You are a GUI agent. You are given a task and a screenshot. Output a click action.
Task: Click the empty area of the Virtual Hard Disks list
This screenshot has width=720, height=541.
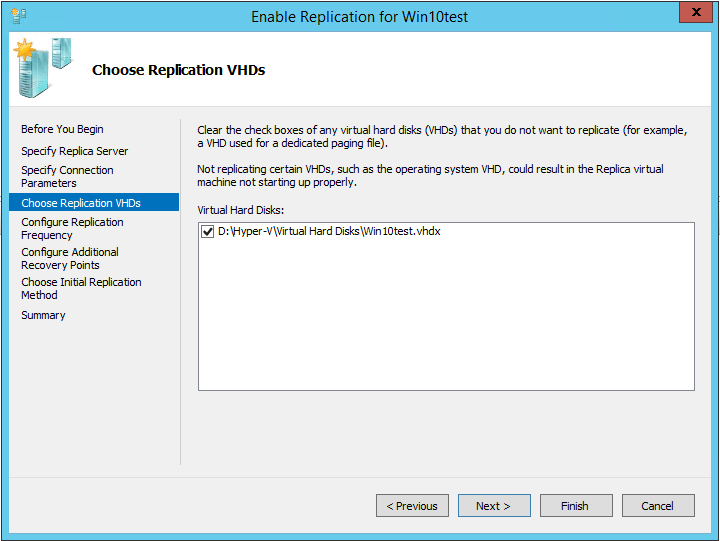point(446,320)
